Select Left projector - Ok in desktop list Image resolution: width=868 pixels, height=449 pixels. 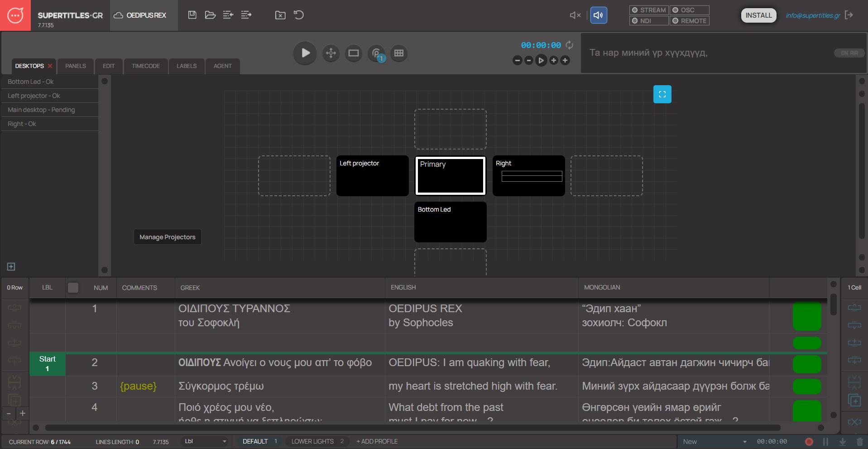point(50,96)
